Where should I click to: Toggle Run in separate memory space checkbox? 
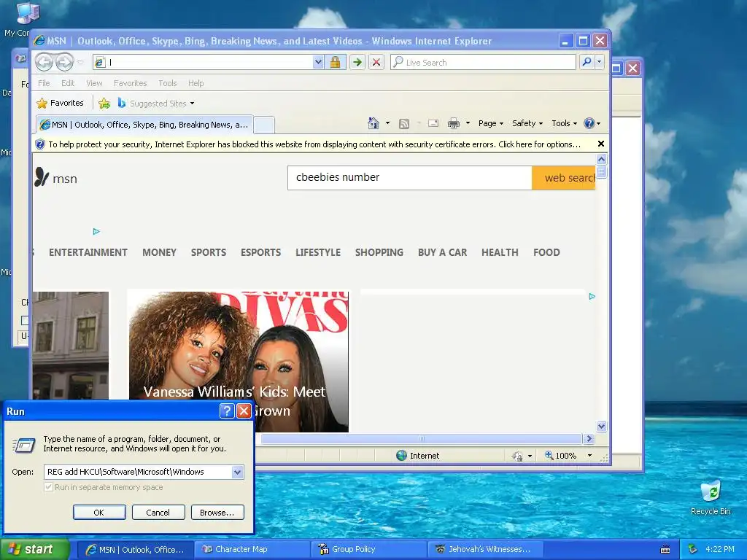(x=48, y=487)
